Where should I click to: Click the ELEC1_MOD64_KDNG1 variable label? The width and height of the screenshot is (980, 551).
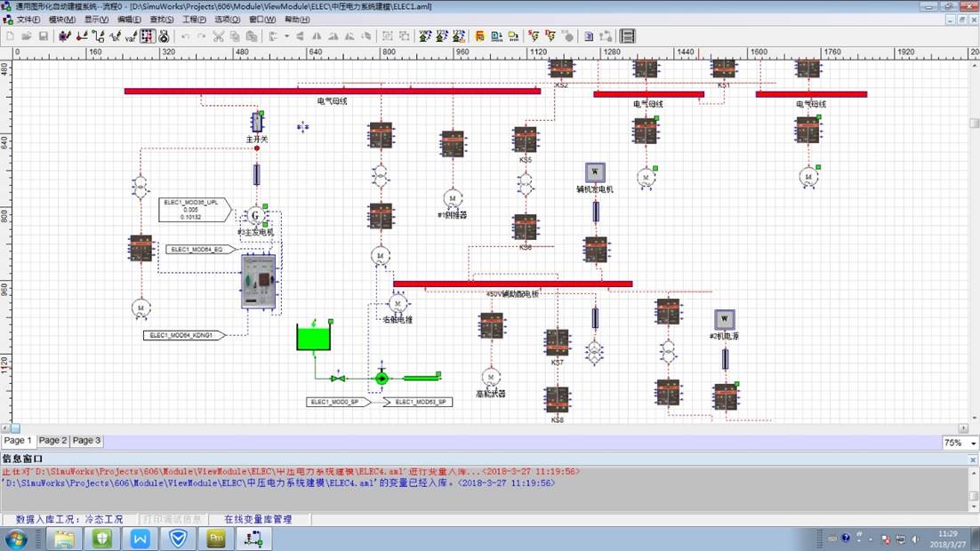click(183, 335)
